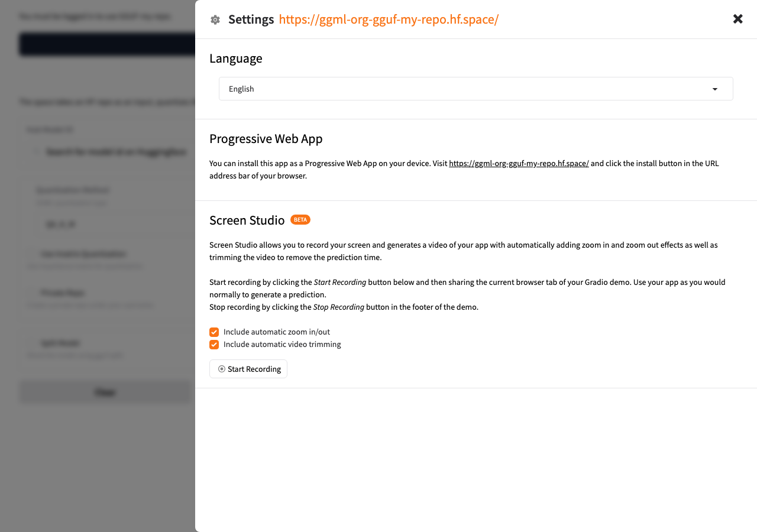
Task: Click the orange BETA badge
Action: (x=300, y=220)
